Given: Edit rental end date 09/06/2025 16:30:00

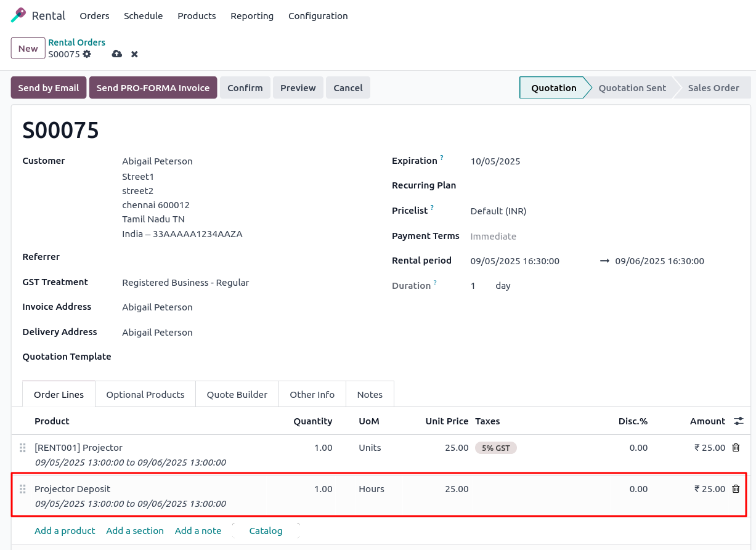Looking at the screenshot, I should click(x=660, y=261).
